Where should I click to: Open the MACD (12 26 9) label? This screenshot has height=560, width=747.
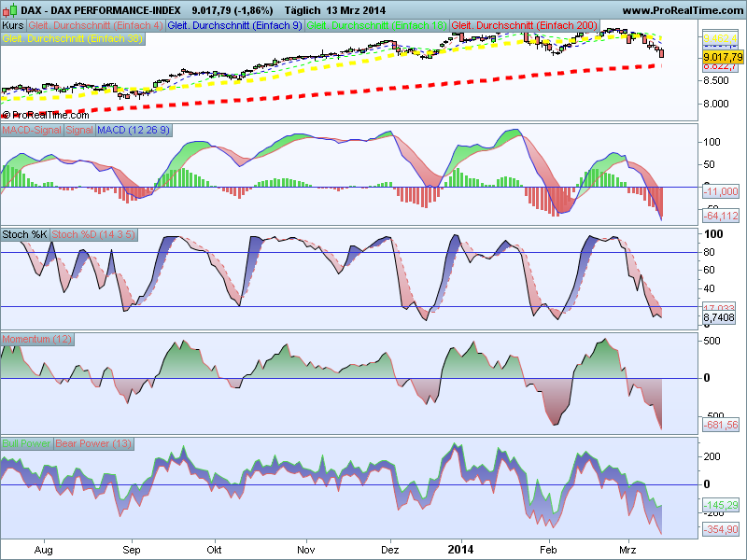[134, 130]
